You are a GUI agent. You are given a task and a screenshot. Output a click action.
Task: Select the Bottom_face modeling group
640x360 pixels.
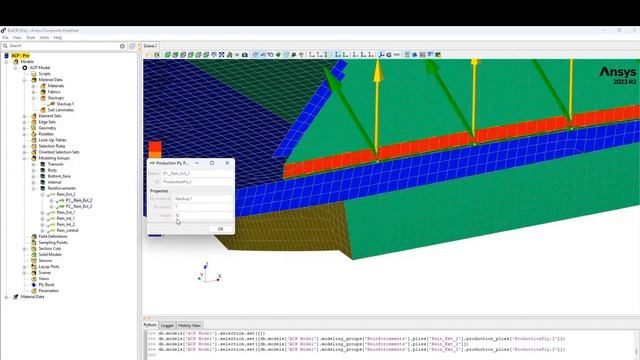coord(59,176)
